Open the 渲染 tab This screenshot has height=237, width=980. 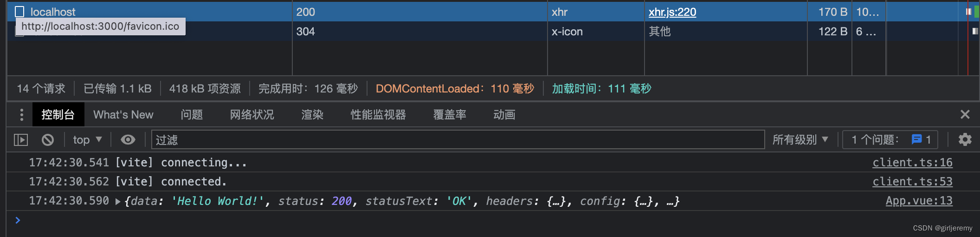click(x=312, y=114)
